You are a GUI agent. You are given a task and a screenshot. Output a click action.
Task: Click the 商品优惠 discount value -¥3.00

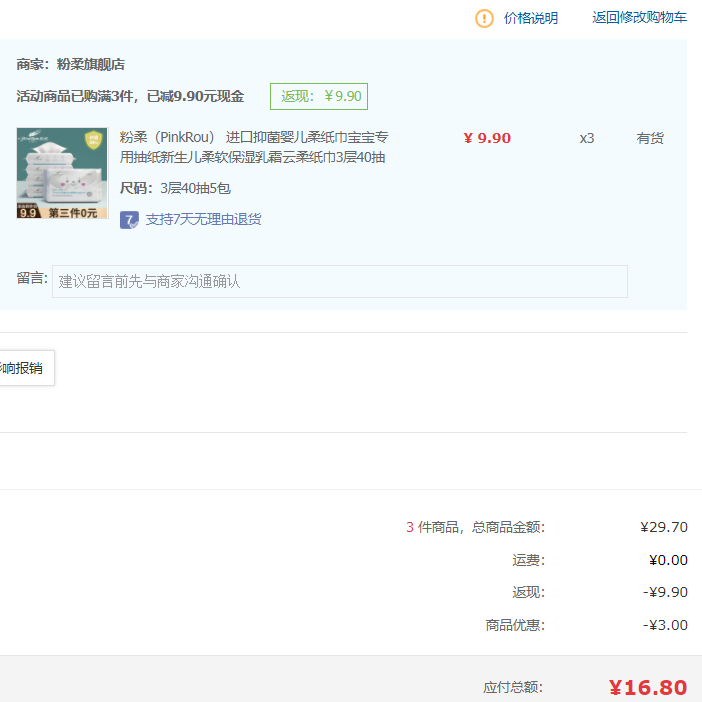[x=665, y=625]
